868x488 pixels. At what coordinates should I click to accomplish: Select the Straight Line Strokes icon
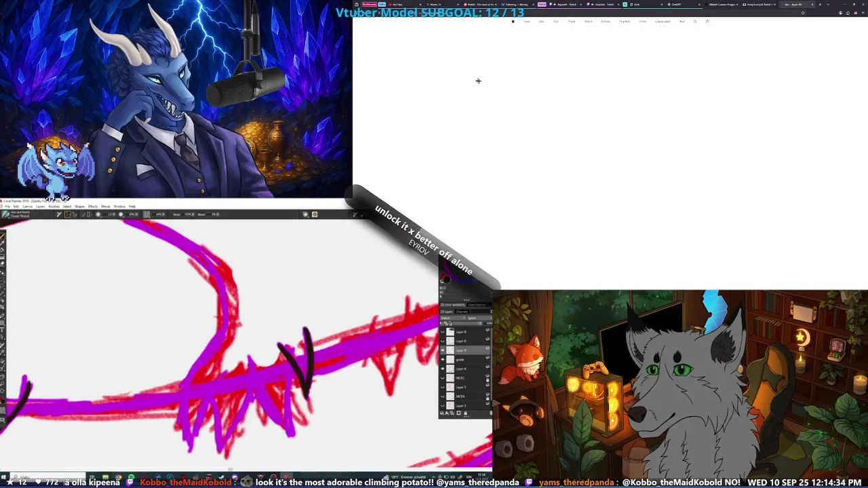point(75,214)
